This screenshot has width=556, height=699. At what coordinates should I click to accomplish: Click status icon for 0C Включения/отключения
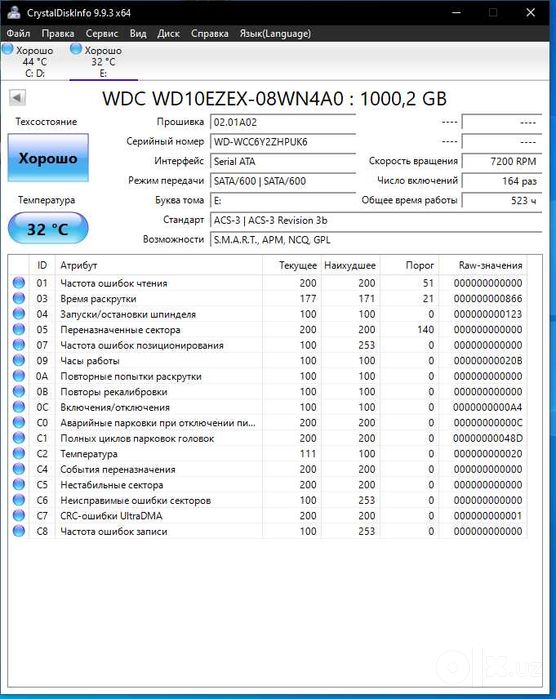[x=19, y=407]
